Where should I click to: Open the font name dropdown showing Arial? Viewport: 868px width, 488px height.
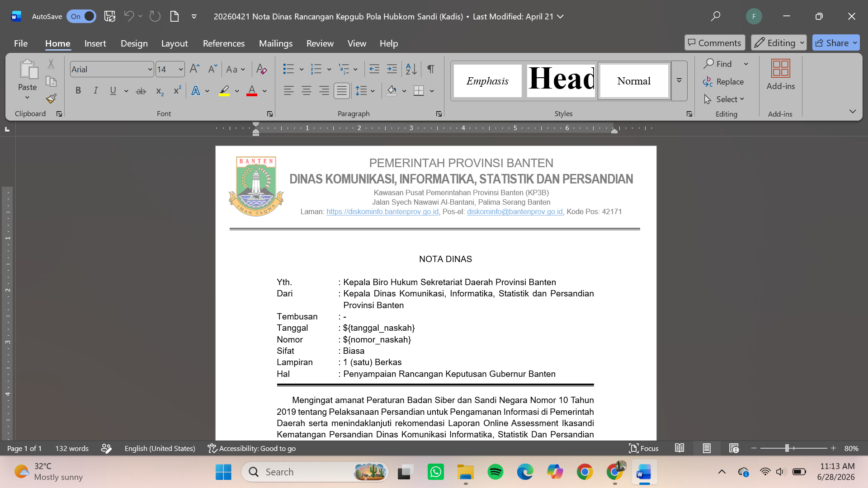112,69
